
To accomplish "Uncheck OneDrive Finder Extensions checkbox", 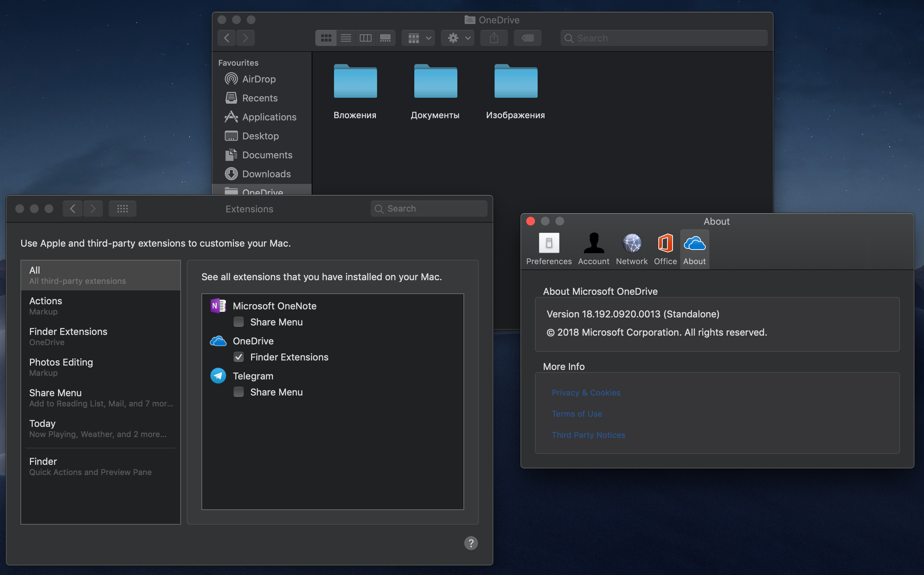I will [239, 357].
